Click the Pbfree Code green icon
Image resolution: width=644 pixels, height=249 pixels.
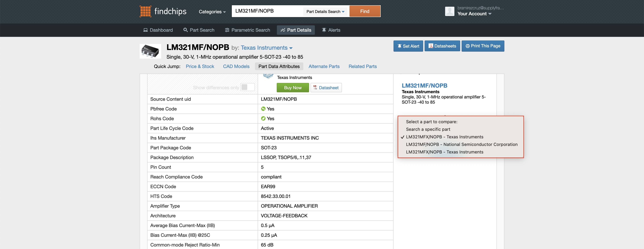click(263, 109)
